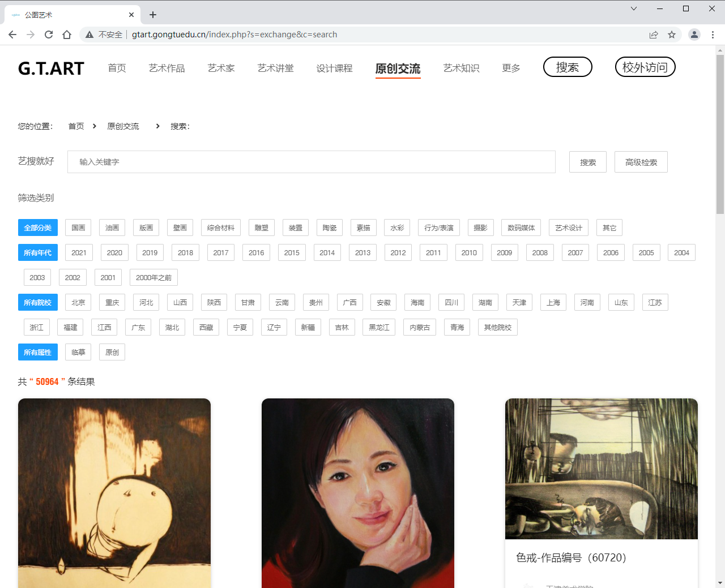Open the Chrome profile icon

pyautogui.click(x=694, y=35)
